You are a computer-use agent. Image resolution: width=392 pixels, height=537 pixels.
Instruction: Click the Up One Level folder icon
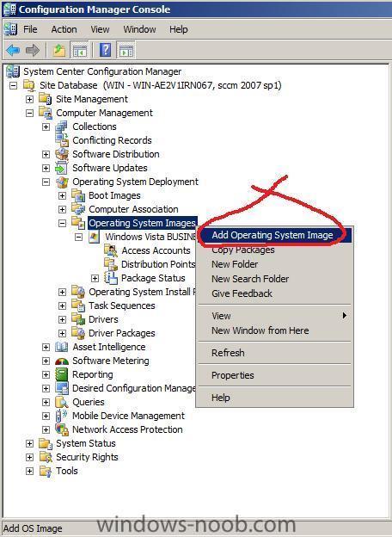(x=59, y=51)
